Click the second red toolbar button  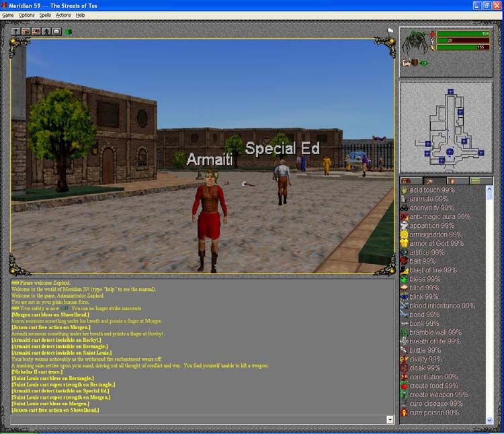(x=26, y=31)
